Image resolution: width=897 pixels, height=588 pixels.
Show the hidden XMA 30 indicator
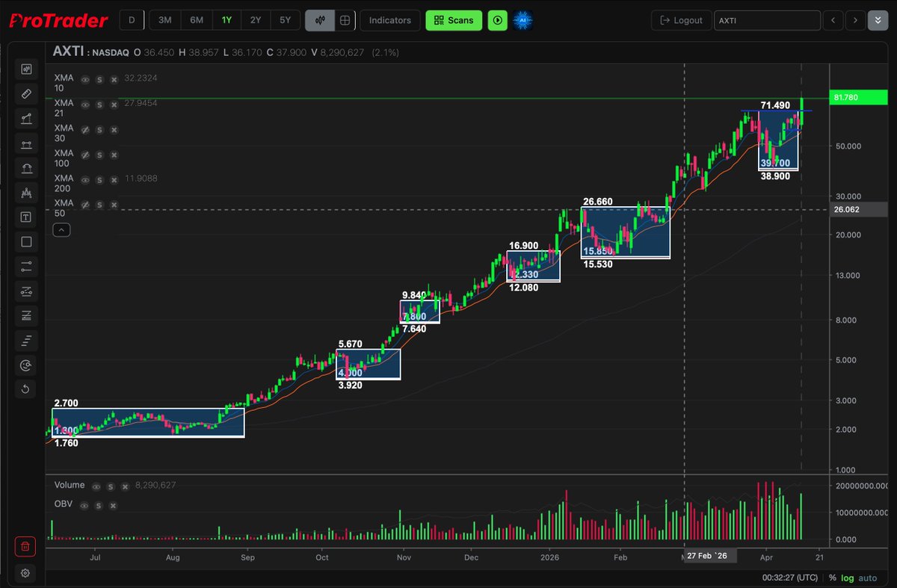point(85,129)
